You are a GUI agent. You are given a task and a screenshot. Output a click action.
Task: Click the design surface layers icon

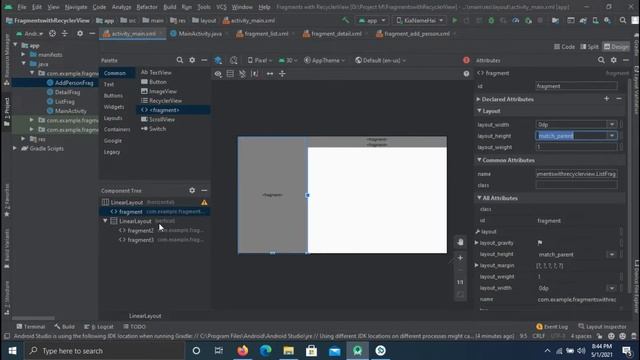(218, 60)
